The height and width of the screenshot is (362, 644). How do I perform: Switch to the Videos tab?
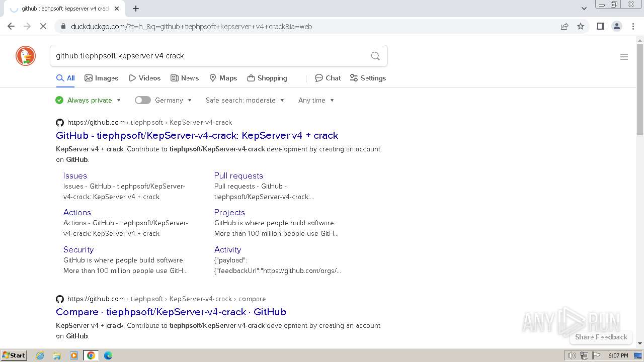click(x=144, y=78)
